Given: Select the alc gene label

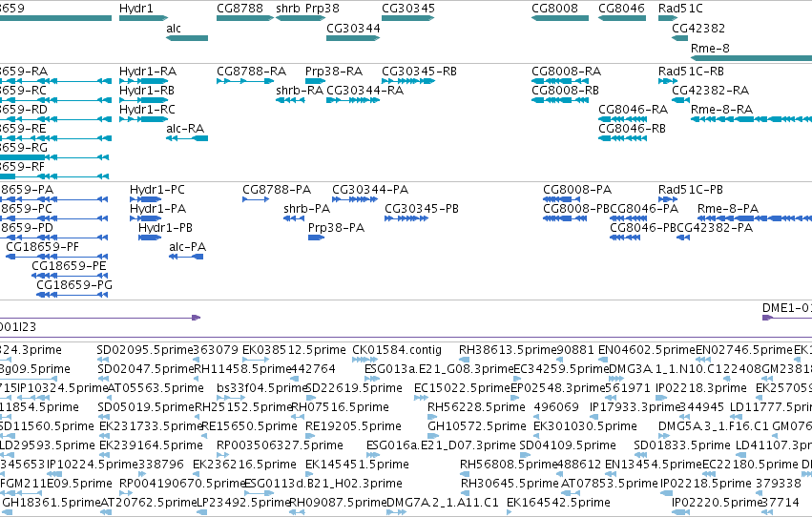Looking at the screenshot, I should (174, 29).
